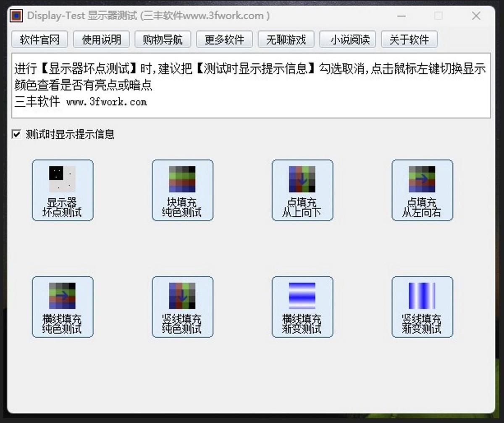Viewport: 504px width, 423px height.
Task: View 关于软件 about information
Action: 409,39
